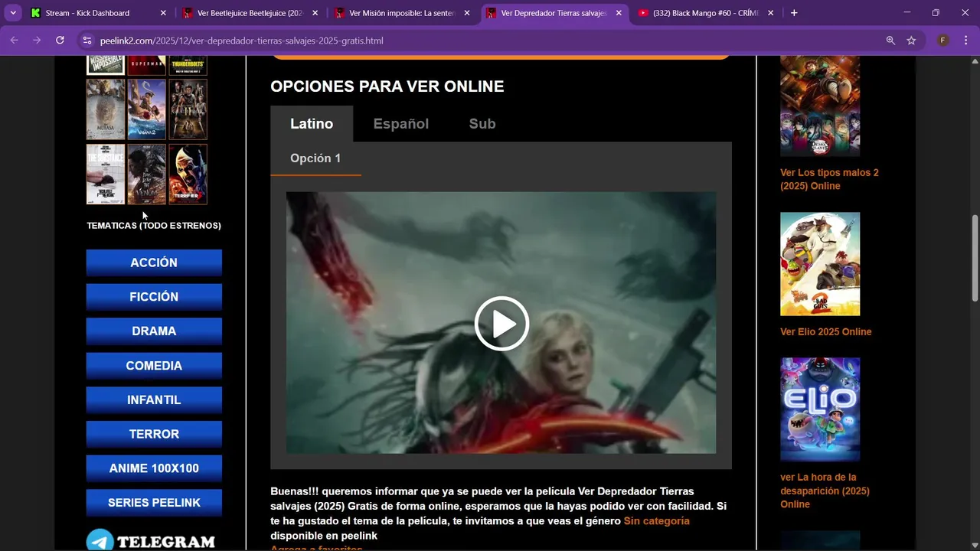Follow the Sin categoría link
The height and width of the screenshot is (551, 980).
tap(656, 521)
